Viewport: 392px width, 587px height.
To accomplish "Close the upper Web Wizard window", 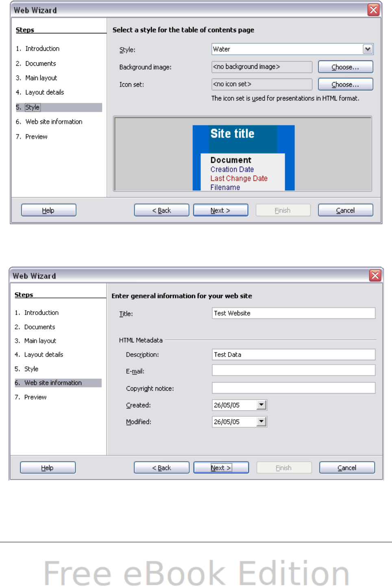I will tap(373, 10).
